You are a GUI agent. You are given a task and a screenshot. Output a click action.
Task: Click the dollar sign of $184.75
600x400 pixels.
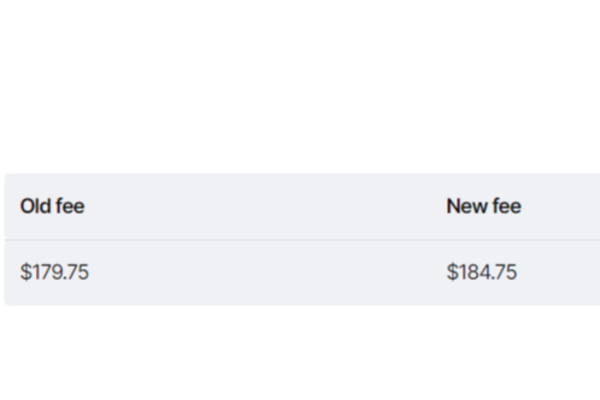pos(451,272)
